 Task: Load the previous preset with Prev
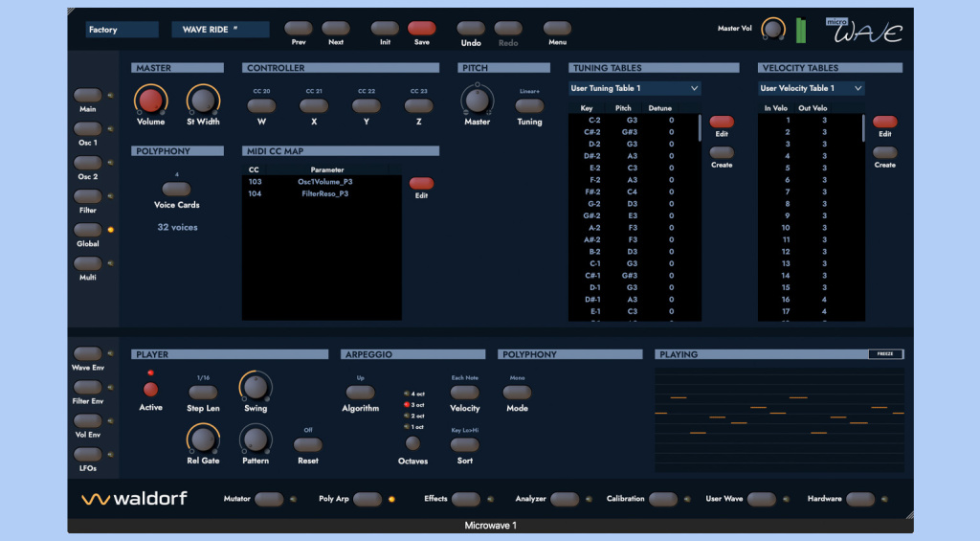(x=299, y=28)
